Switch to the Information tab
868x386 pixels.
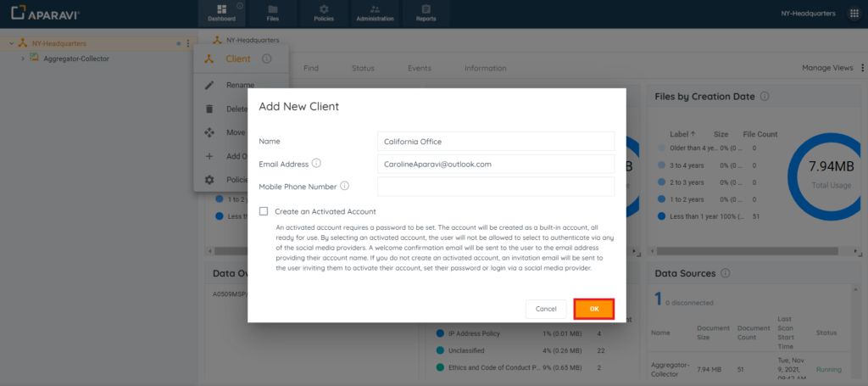pos(485,68)
